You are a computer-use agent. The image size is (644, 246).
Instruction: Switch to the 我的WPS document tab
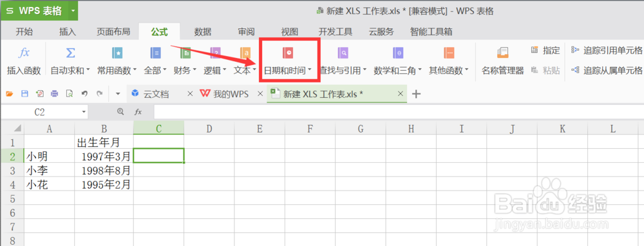pyautogui.click(x=231, y=94)
